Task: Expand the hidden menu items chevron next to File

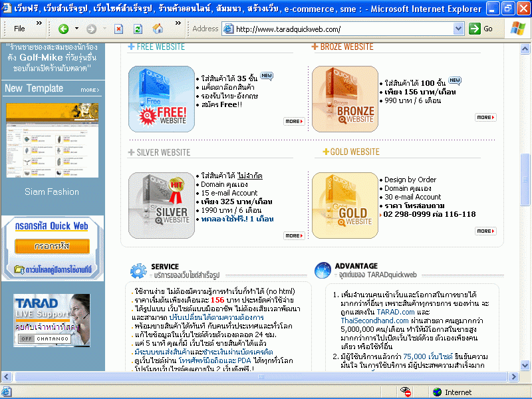Action: pyautogui.click(x=39, y=23)
